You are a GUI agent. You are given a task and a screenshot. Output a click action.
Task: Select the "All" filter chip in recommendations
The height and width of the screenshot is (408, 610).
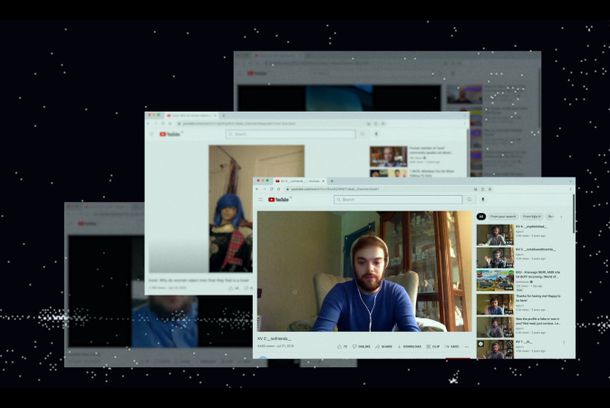481,217
